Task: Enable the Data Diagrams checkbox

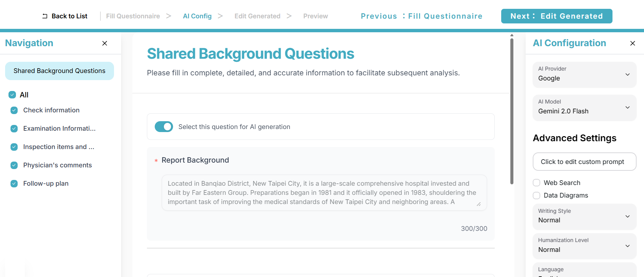Action: pos(536,195)
